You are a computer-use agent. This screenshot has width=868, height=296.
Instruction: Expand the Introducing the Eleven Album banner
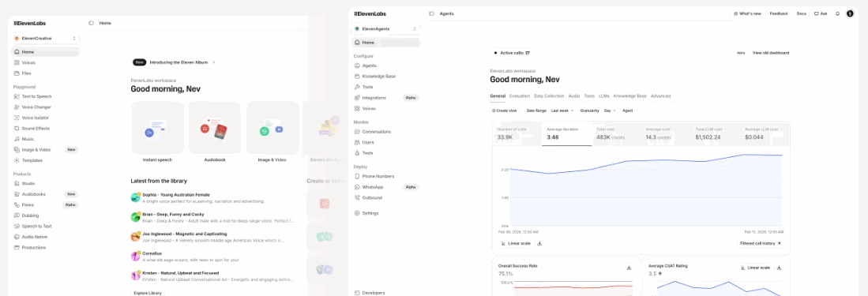pyautogui.click(x=175, y=62)
